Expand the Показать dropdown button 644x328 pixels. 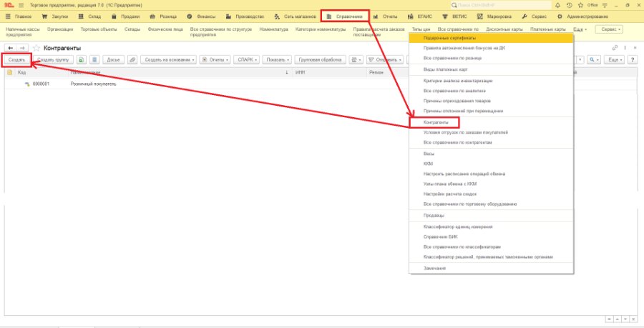[x=277, y=60]
